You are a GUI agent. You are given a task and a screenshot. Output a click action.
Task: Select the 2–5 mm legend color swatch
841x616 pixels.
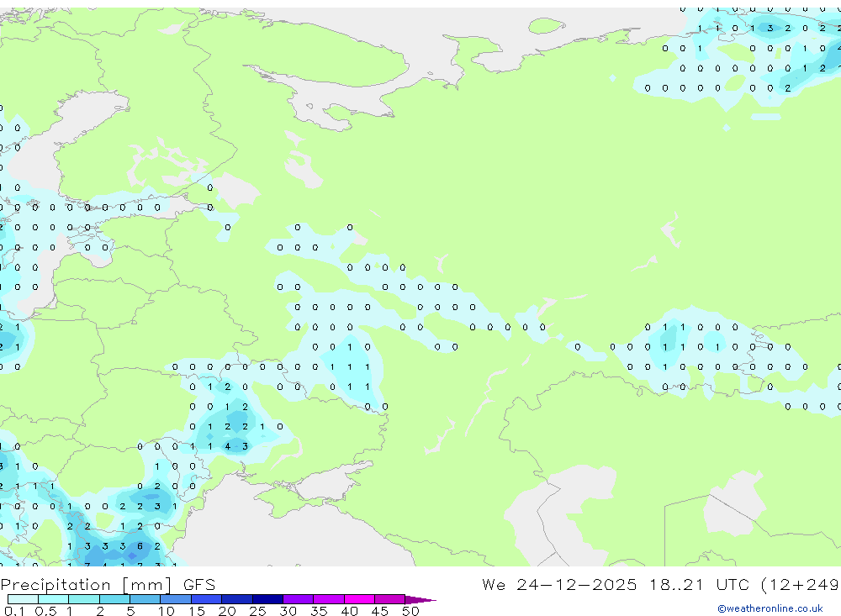click(x=114, y=599)
